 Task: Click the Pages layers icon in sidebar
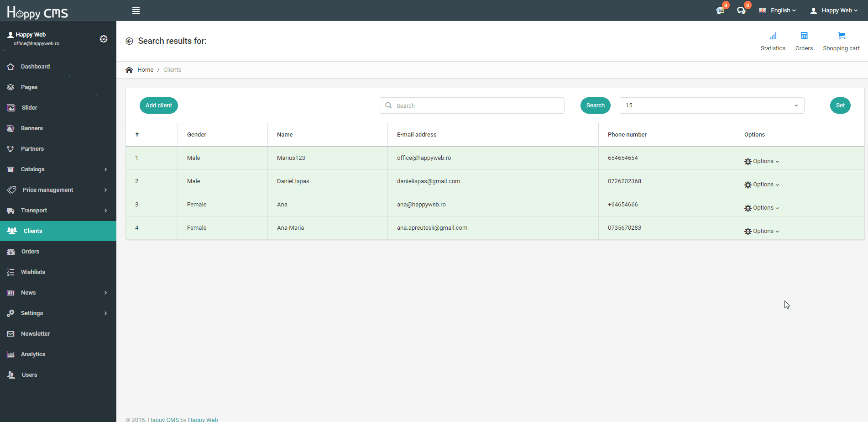(x=10, y=87)
